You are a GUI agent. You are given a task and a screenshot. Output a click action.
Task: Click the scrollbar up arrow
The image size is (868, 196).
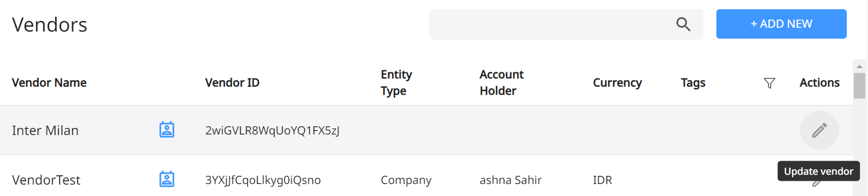pyautogui.click(x=859, y=66)
